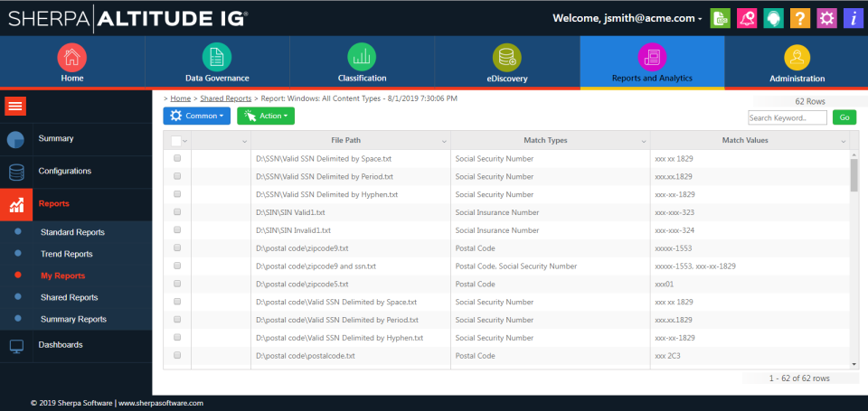Open the Trend Reports menu item
Screen dimensions: 868x411
pyautogui.click(x=66, y=254)
